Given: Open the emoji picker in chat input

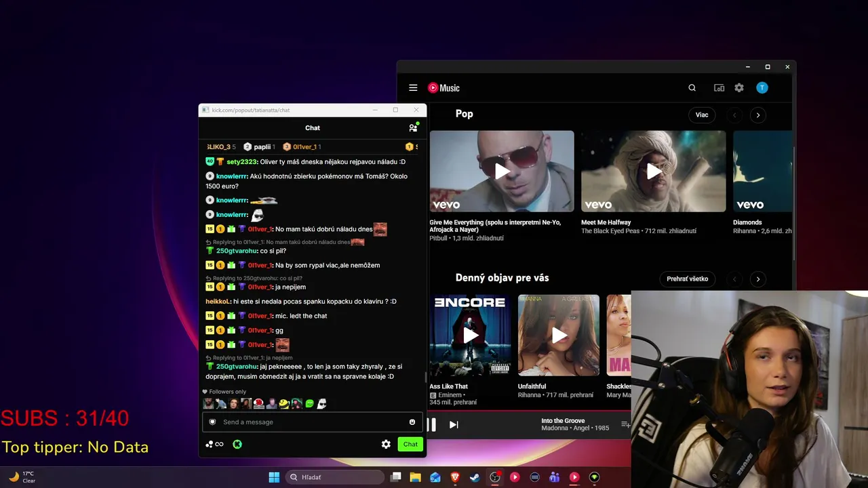Looking at the screenshot, I should coord(412,422).
